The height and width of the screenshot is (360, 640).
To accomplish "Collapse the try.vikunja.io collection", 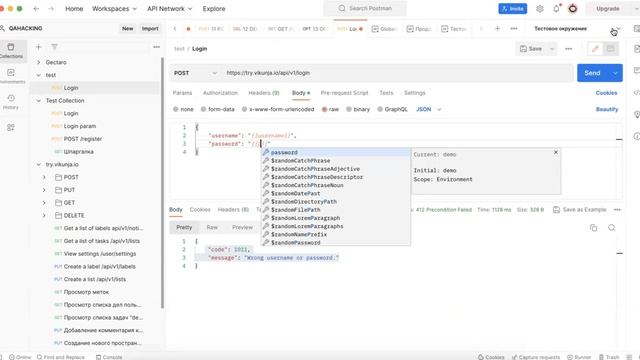I will (39, 164).
